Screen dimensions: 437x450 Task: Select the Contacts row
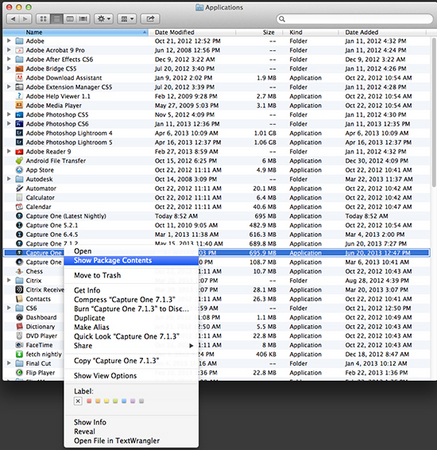(217, 299)
